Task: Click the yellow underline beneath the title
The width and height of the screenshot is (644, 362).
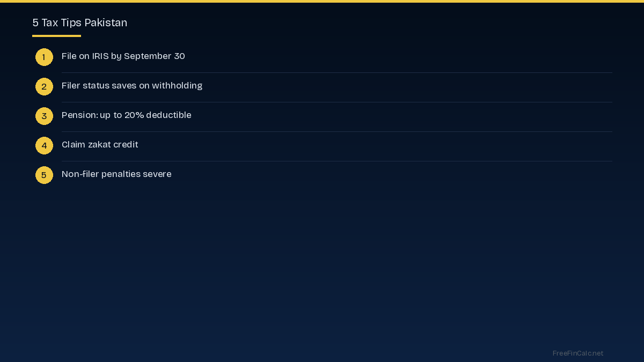Action: pyautogui.click(x=56, y=36)
